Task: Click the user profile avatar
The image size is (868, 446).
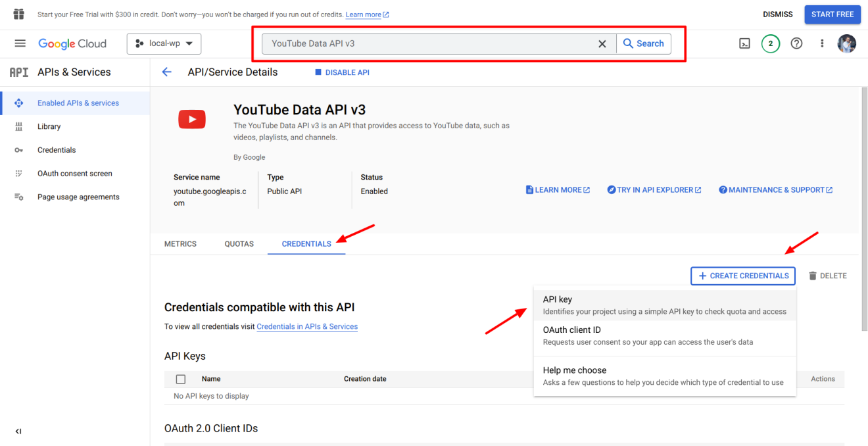Action: (x=847, y=43)
